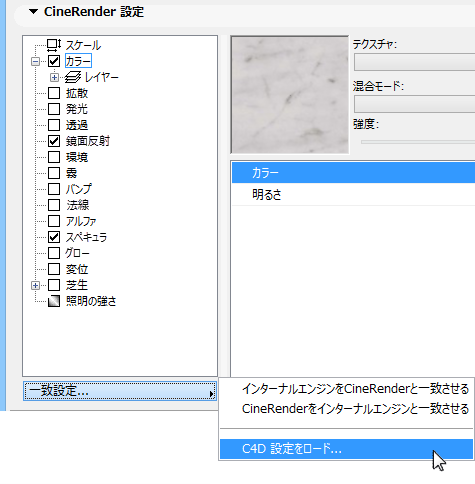Collapse the カラー tree node
Image resolution: width=475 pixels, height=484 pixels.
click(x=35, y=61)
